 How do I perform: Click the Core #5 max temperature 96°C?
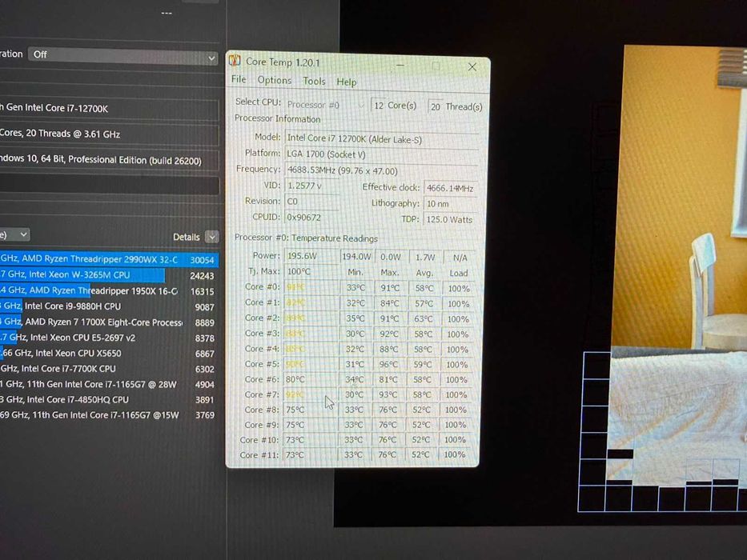click(x=389, y=365)
